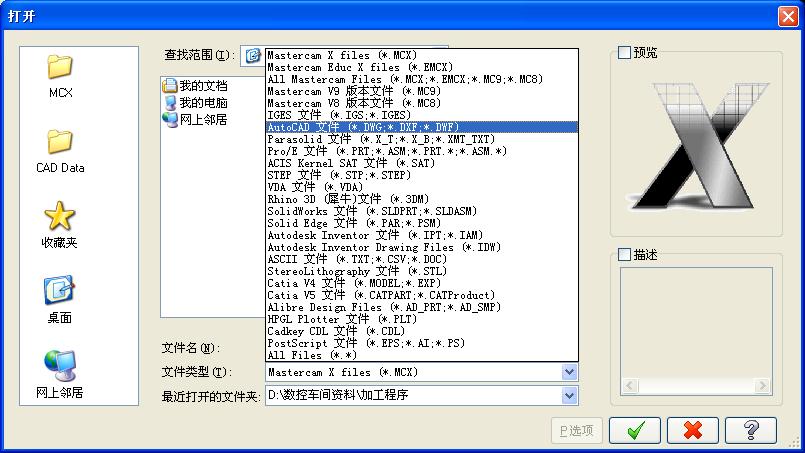Choose ACIS Kernel SAT 文件 (*.SAT)

pyautogui.click(x=422, y=163)
